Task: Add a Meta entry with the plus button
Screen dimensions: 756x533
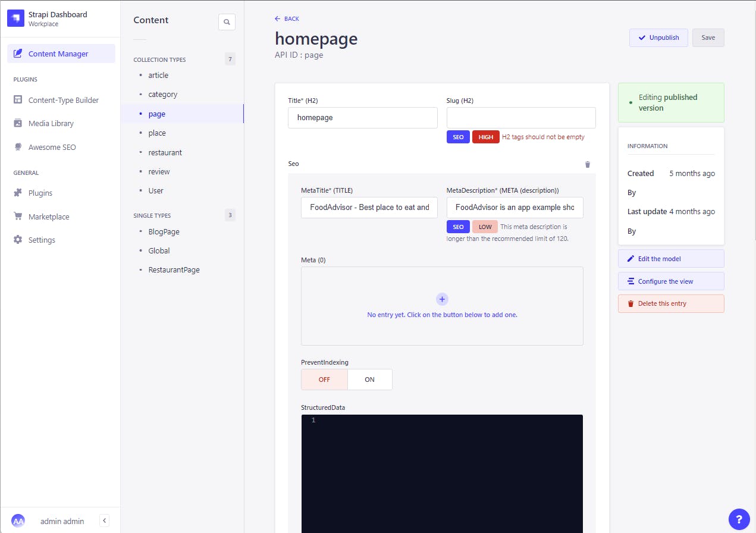Action: (442, 299)
